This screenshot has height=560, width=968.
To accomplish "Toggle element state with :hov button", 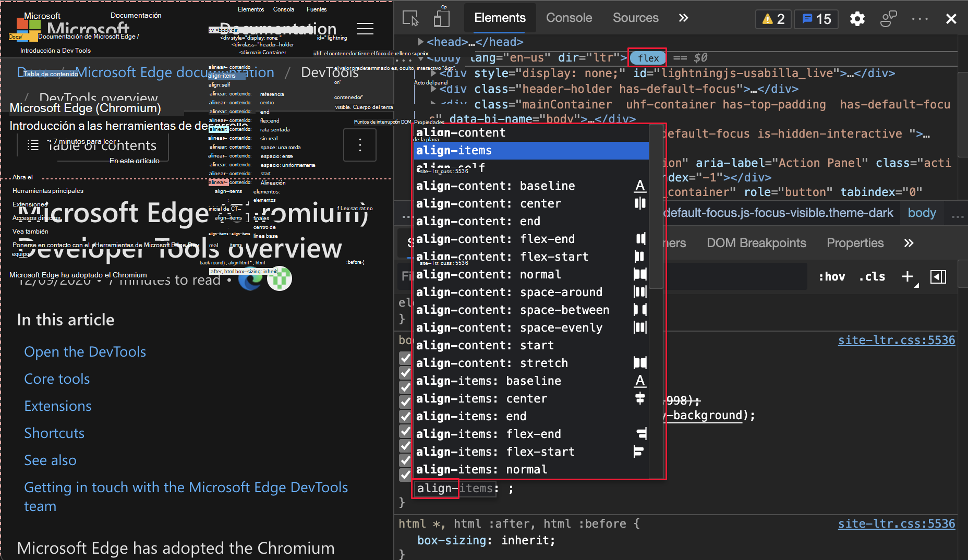I will 832,277.
